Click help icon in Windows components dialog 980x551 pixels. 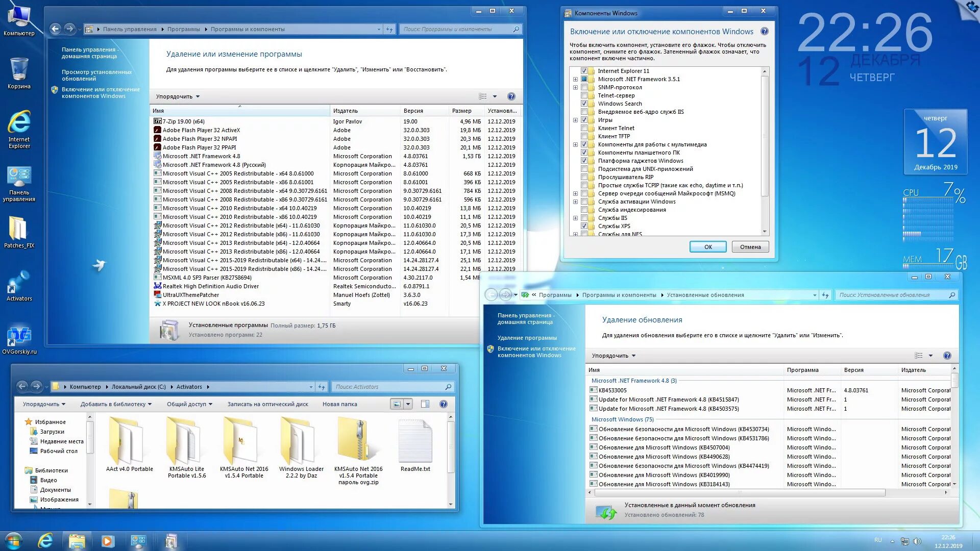(764, 32)
